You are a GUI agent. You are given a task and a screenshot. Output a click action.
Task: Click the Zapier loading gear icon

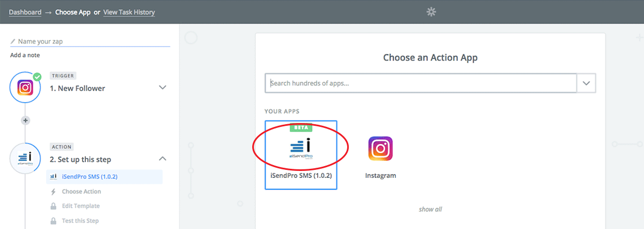pyautogui.click(x=430, y=12)
